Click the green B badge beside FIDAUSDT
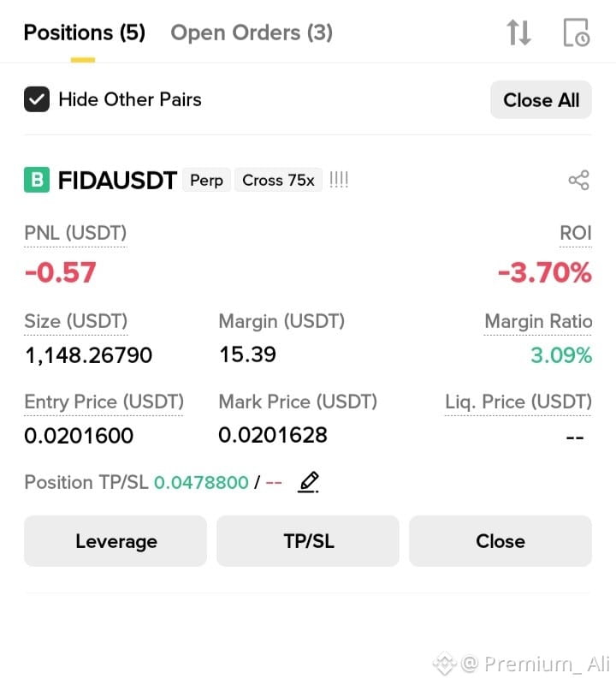616x685 pixels. click(x=37, y=180)
